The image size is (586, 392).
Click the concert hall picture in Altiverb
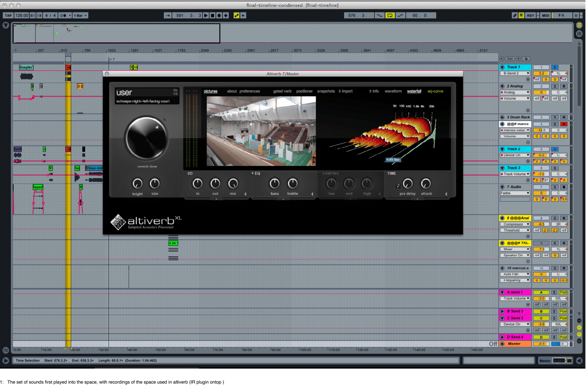(261, 131)
